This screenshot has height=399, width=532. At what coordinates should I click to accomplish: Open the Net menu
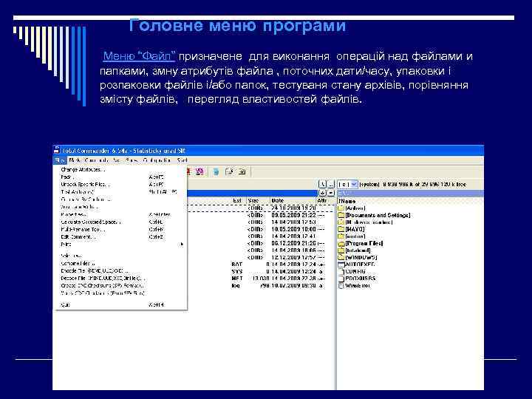117,160
